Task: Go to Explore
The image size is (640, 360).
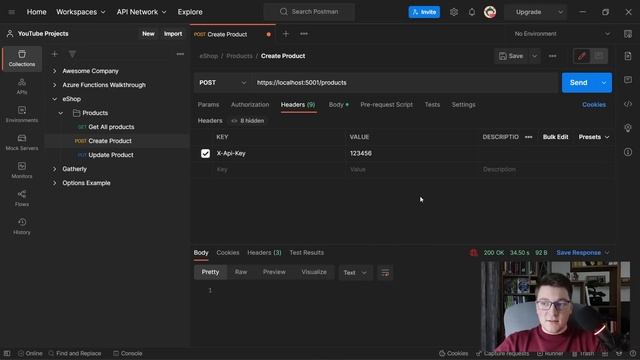Action: tap(190, 12)
